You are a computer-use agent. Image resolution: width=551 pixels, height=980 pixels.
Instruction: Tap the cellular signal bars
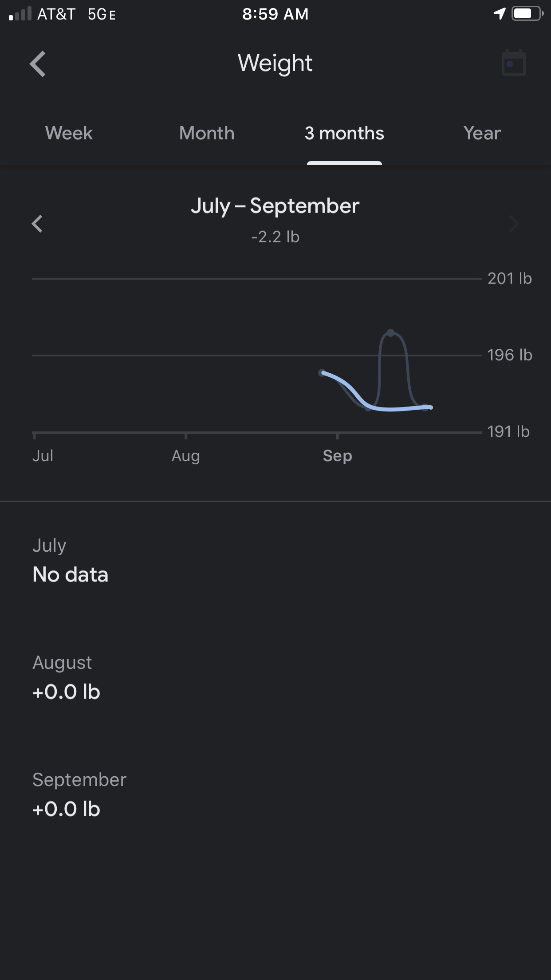point(20,14)
